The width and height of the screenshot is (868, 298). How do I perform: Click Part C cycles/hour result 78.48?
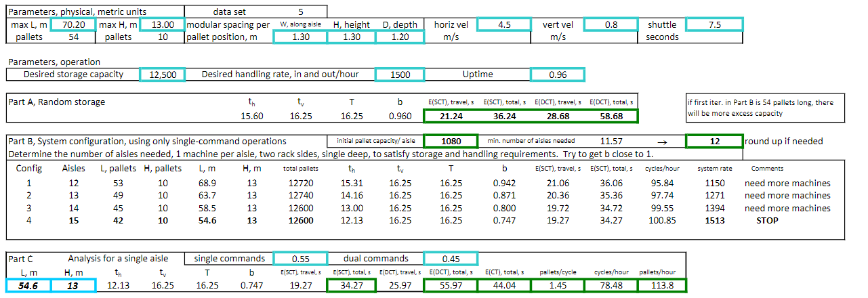611,286
